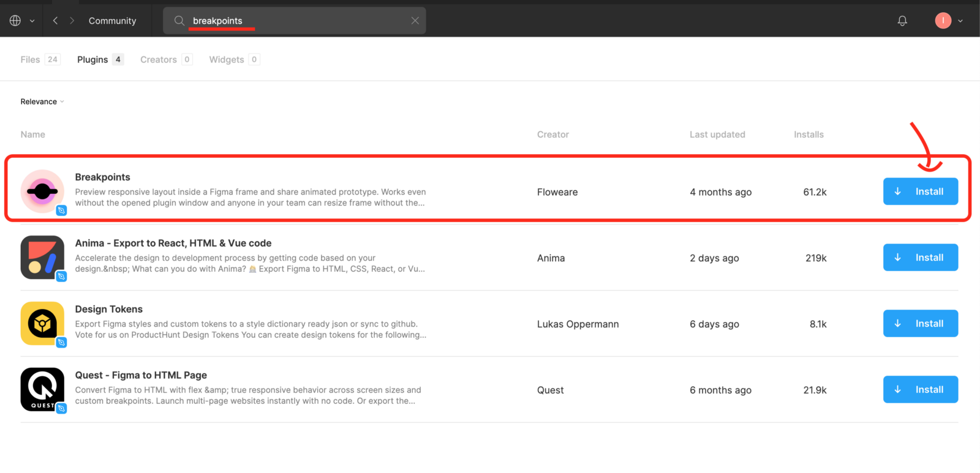
Task: Go forward with the right arrow
Action: (x=72, y=21)
